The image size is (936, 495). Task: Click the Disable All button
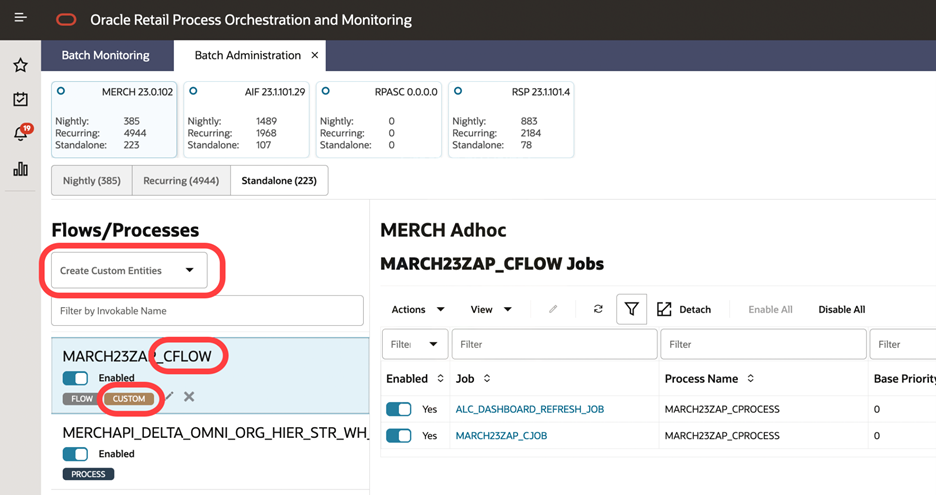(842, 309)
